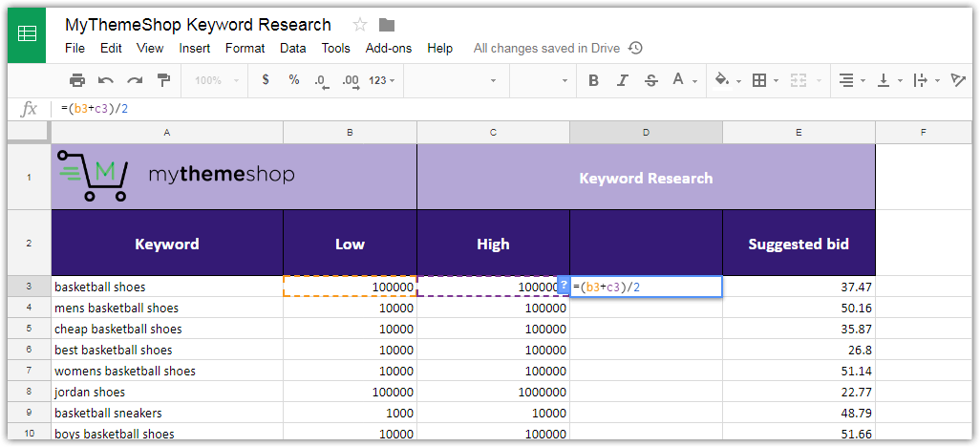
Task: Toggle italic formatting
Action: coord(623,80)
